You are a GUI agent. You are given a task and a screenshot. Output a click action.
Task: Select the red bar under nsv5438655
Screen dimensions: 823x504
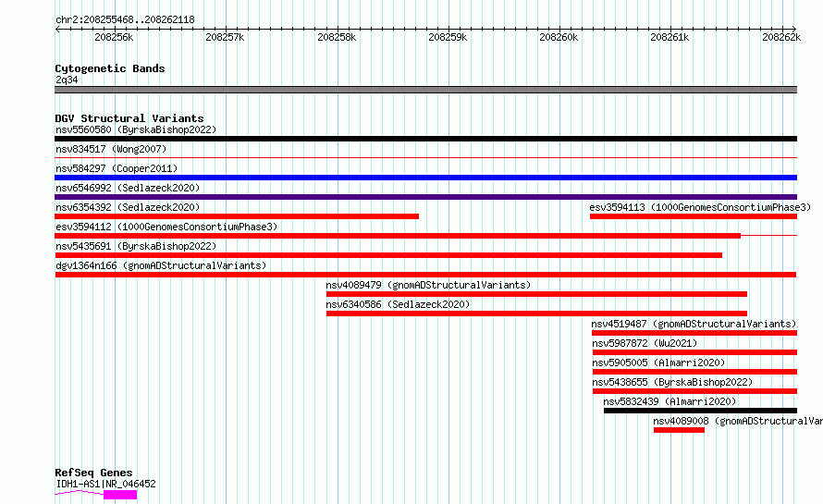pyautogui.click(x=695, y=391)
